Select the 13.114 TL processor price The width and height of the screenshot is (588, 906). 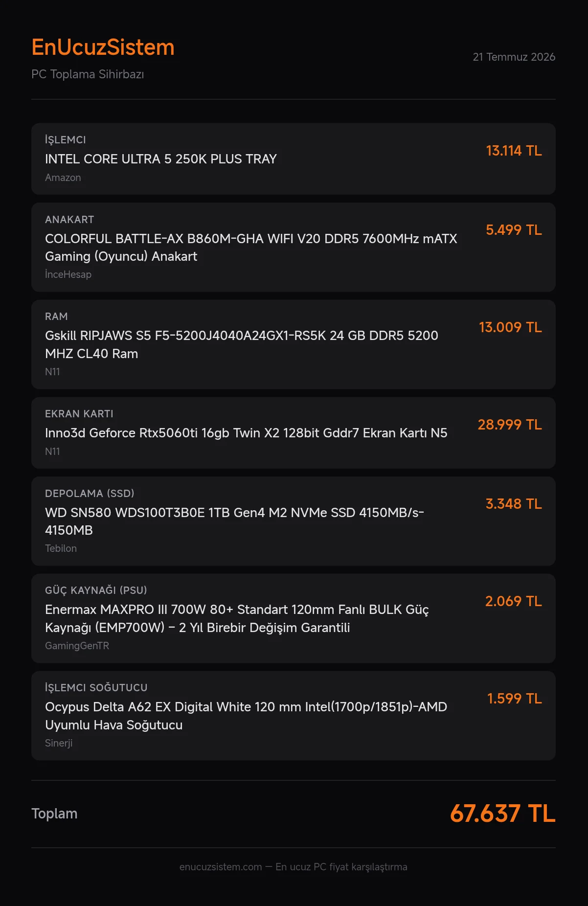pos(514,151)
